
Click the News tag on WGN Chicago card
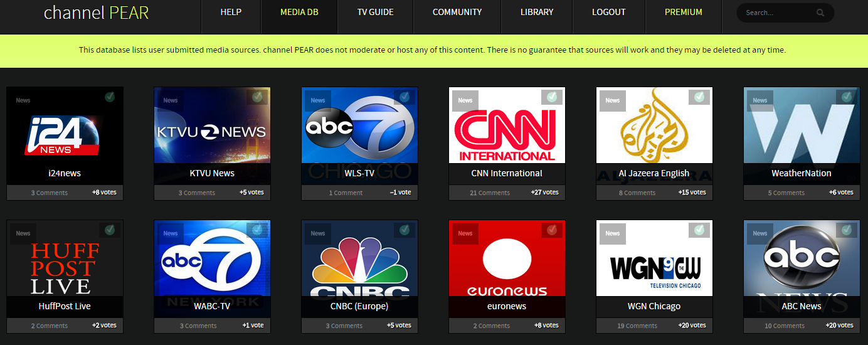613,233
